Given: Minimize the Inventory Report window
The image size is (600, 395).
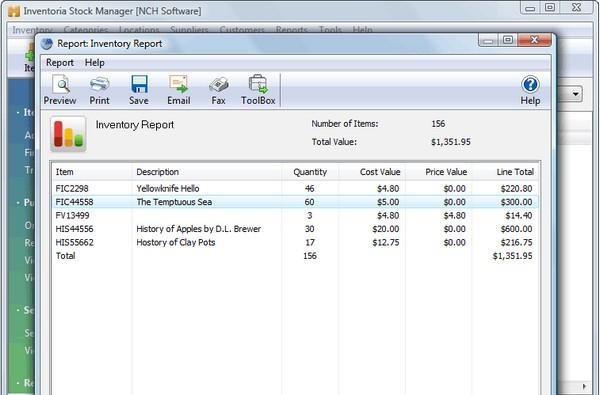Looking at the screenshot, I should [489, 40].
